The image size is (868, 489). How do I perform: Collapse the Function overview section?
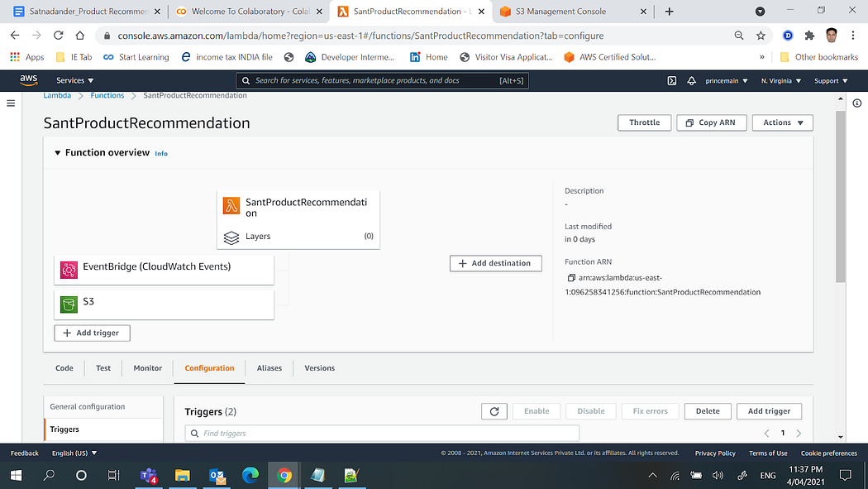click(57, 153)
